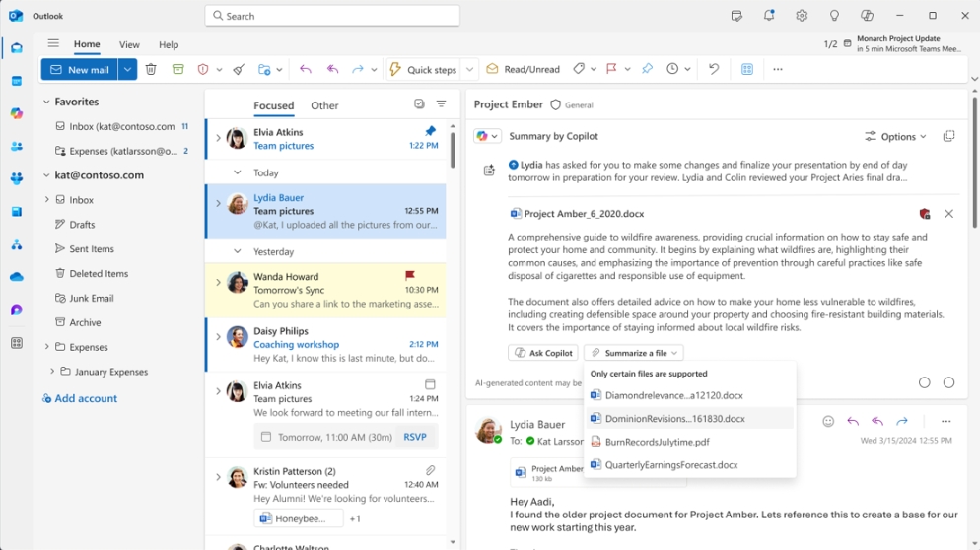The width and height of the screenshot is (980, 550).
Task: Open the Summarize a file dropdown
Action: 634,353
